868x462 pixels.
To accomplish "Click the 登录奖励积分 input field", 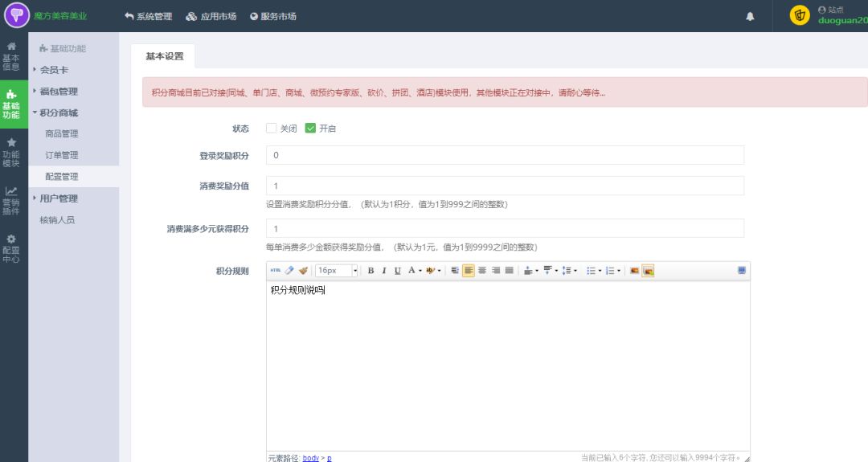I will pos(505,155).
